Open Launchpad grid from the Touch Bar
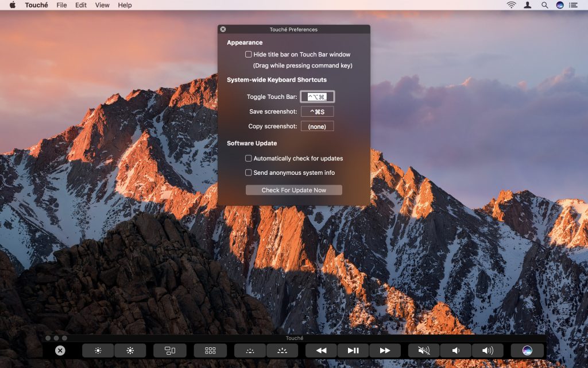Image resolution: width=588 pixels, height=368 pixels. [210, 350]
